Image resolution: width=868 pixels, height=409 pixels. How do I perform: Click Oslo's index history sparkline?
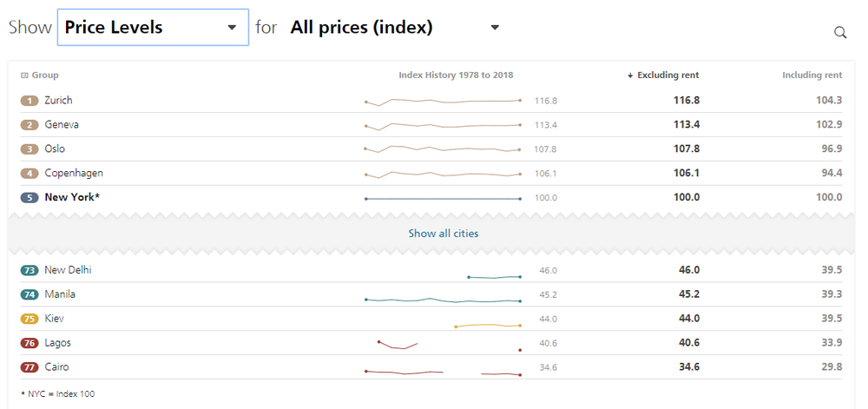(x=443, y=149)
